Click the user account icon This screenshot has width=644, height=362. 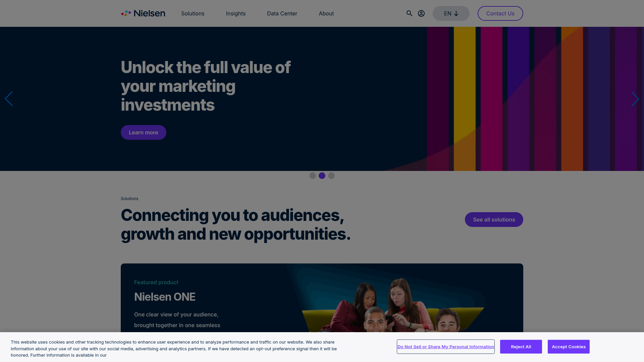(x=421, y=13)
